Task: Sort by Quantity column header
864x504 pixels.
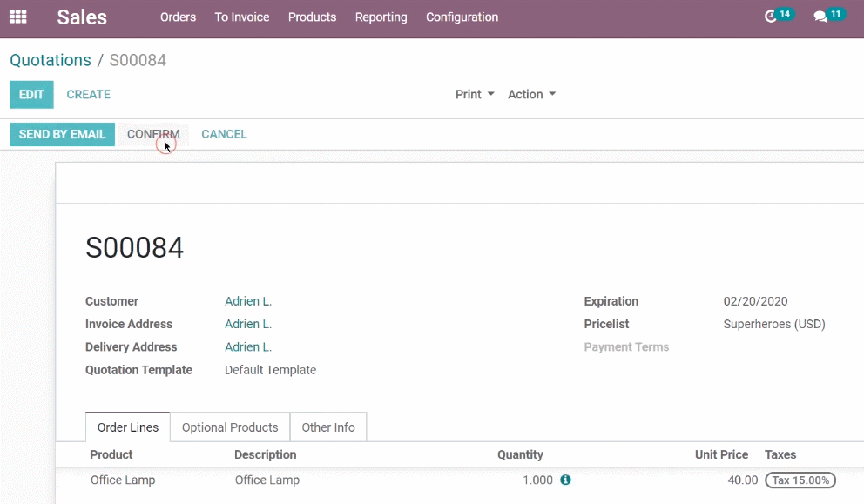Action: coord(520,454)
